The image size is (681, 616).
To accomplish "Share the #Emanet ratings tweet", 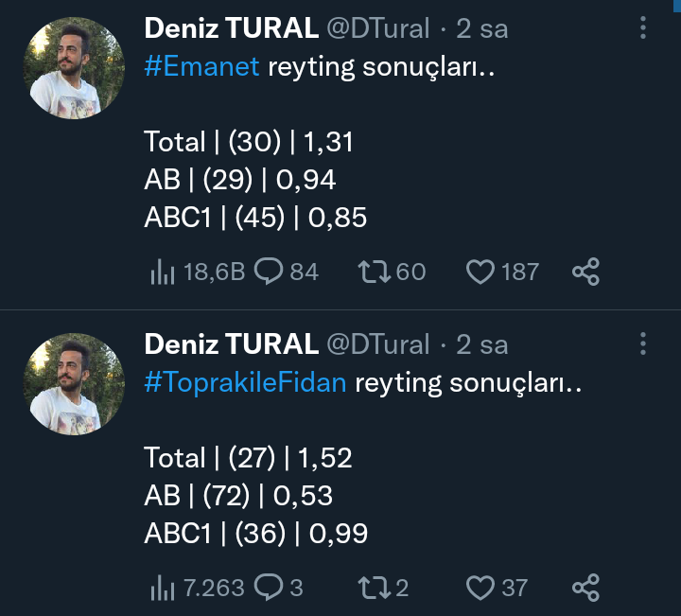I will click(586, 273).
